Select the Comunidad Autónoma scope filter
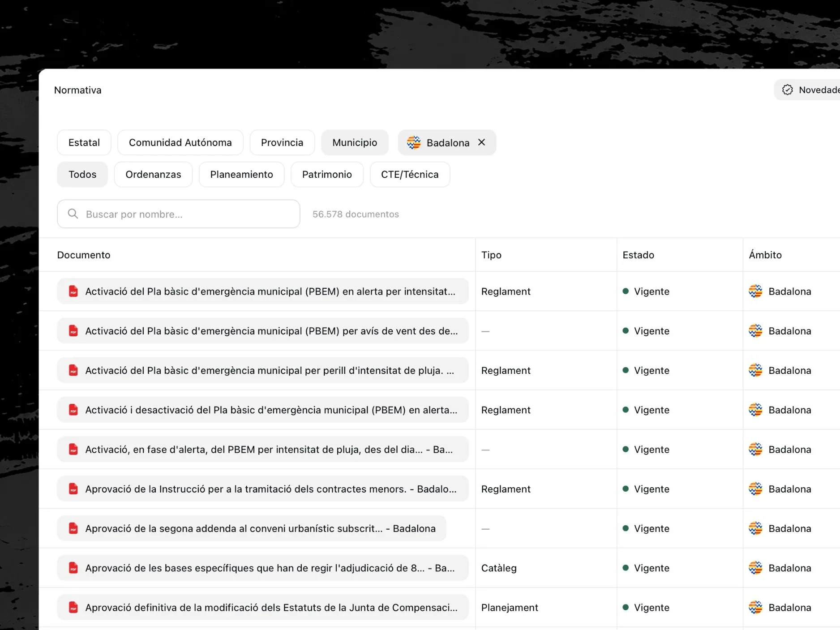Viewport: 840px width, 630px height. tap(180, 142)
